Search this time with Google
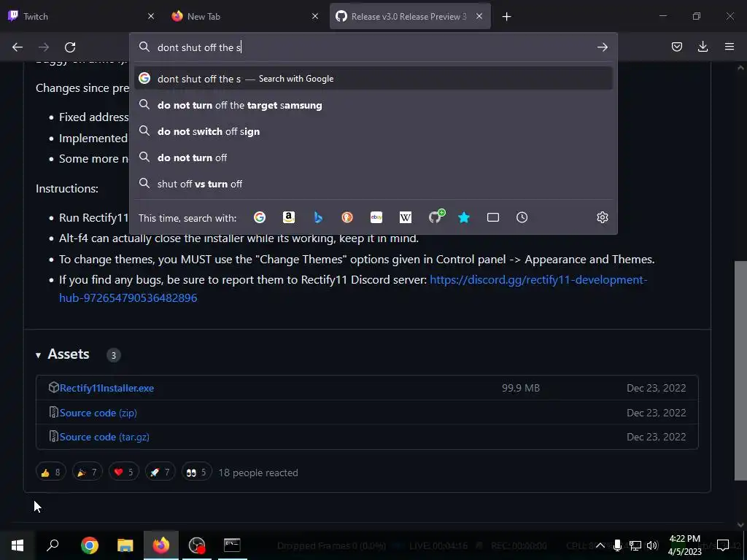The image size is (747, 560). tap(260, 217)
